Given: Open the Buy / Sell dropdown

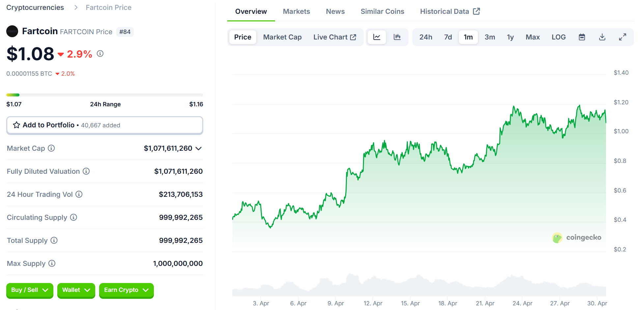Looking at the screenshot, I should [30, 290].
